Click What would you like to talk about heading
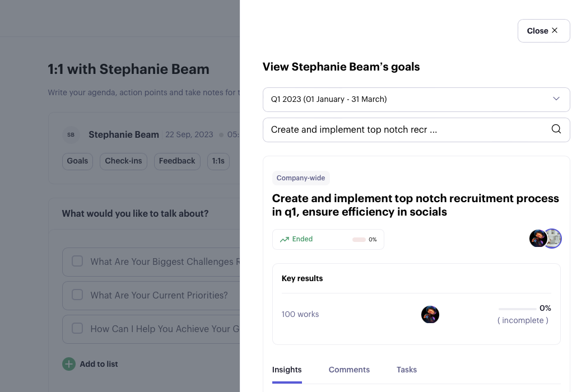 point(135,213)
